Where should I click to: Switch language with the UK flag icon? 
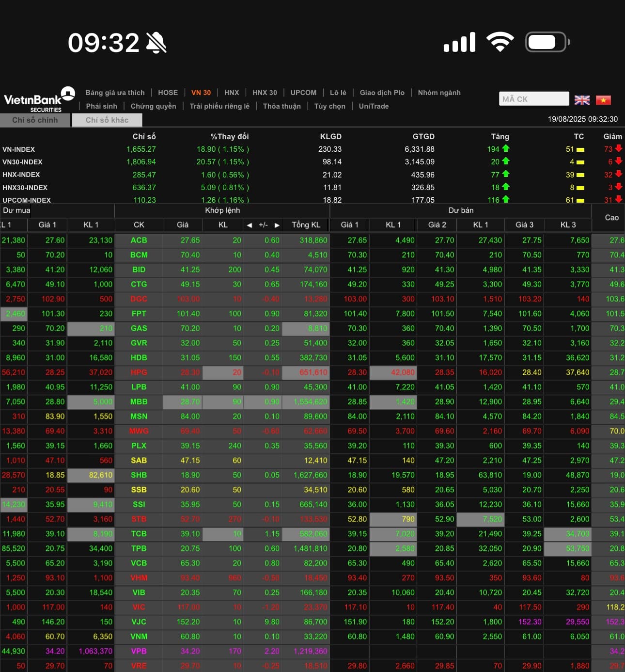(581, 100)
